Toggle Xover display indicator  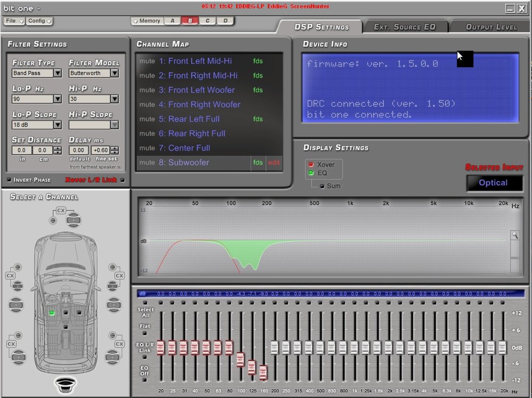[311, 164]
